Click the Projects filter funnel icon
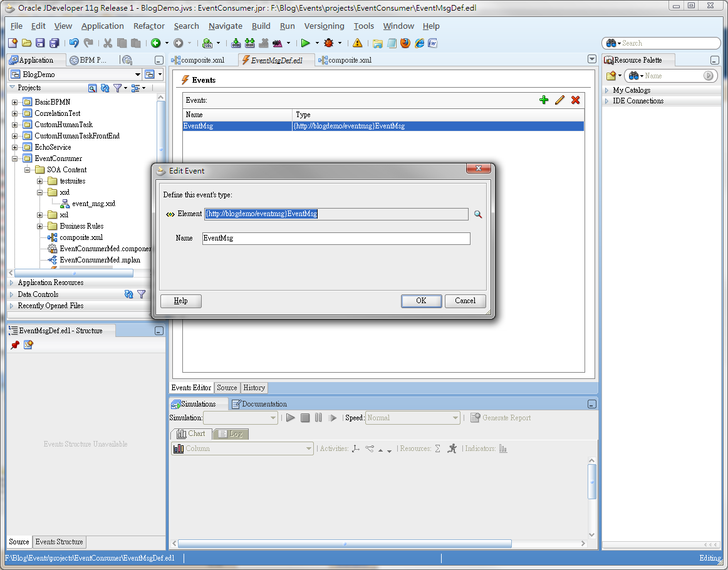Image resolution: width=728 pixels, height=570 pixels. (117, 88)
